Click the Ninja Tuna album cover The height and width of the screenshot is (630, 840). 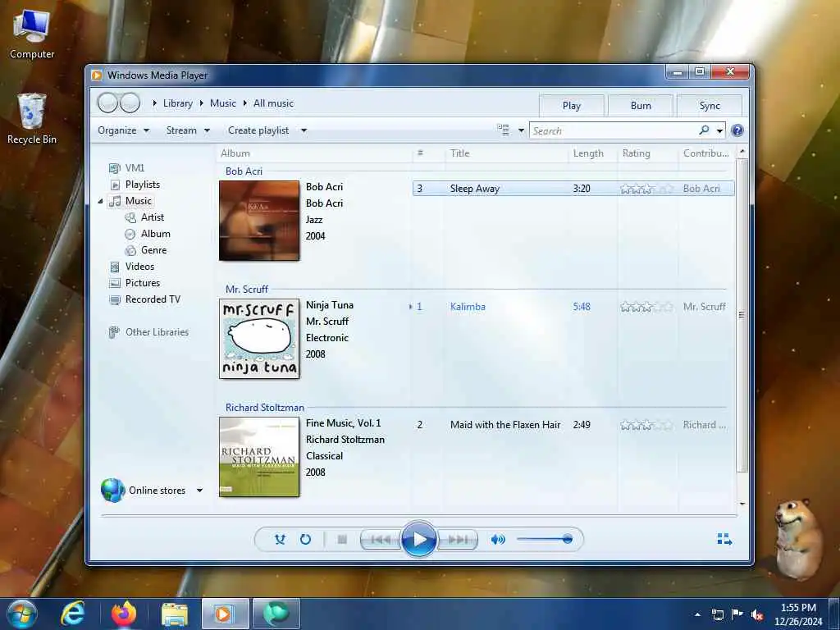coord(259,339)
